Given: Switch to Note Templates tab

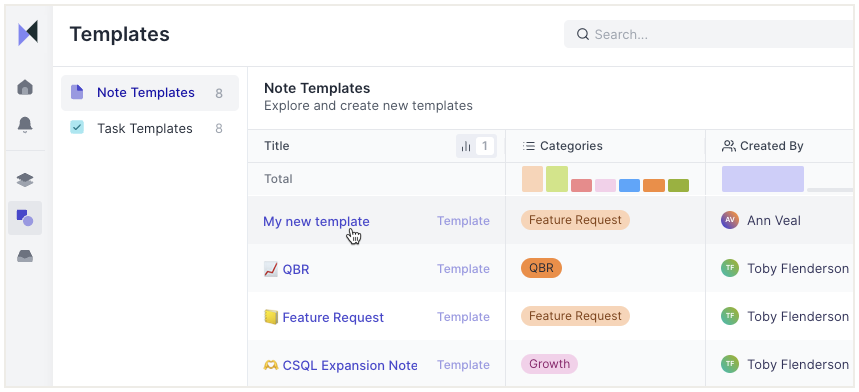Looking at the screenshot, I should click(150, 93).
